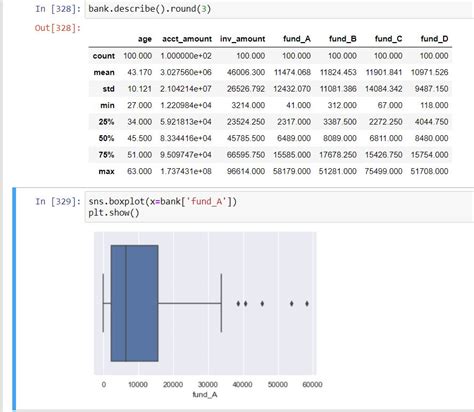Click the min row label
The height and width of the screenshot is (412, 474).
click(x=107, y=106)
